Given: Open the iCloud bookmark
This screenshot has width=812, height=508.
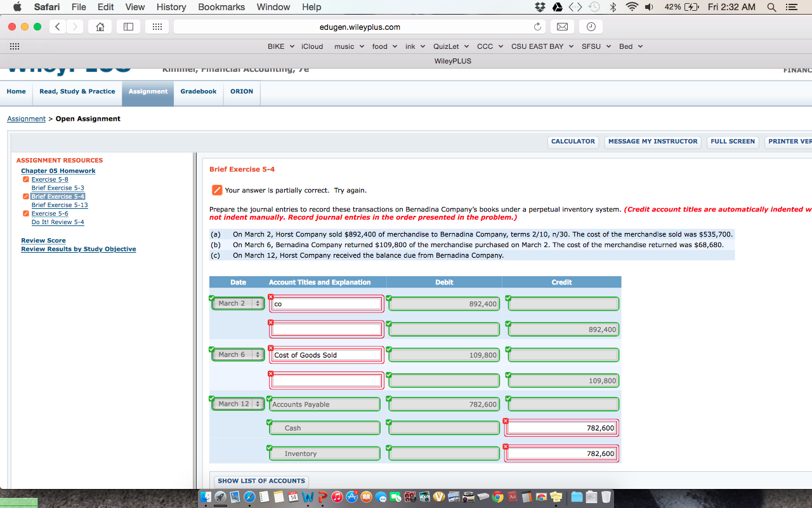Looking at the screenshot, I should [312, 46].
